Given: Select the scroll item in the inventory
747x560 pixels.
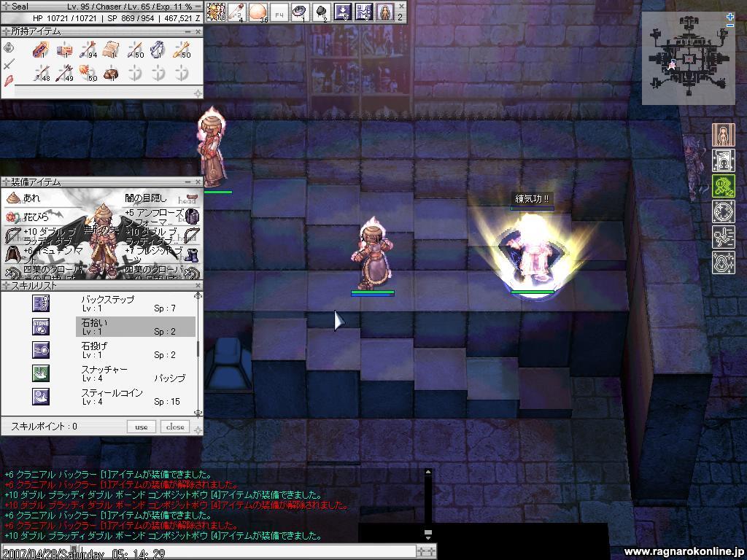Looking at the screenshot, I should (112, 49).
